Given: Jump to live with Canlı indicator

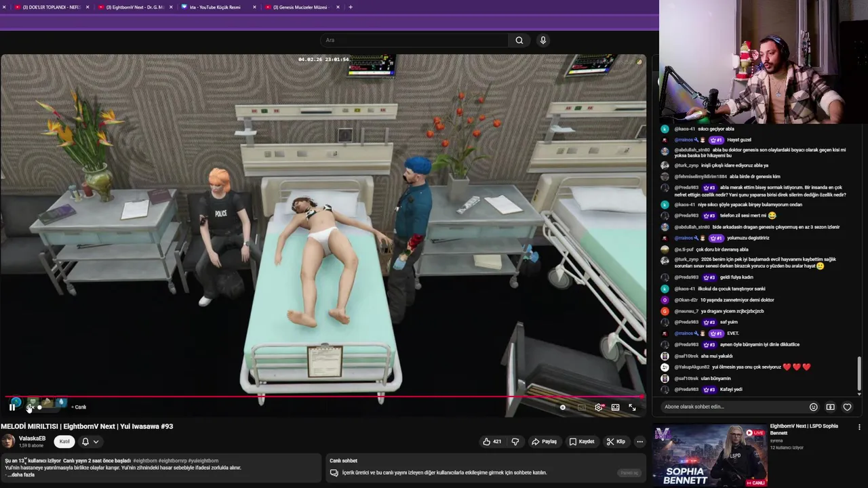Looking at the screenshot, I should pos(79,407).
